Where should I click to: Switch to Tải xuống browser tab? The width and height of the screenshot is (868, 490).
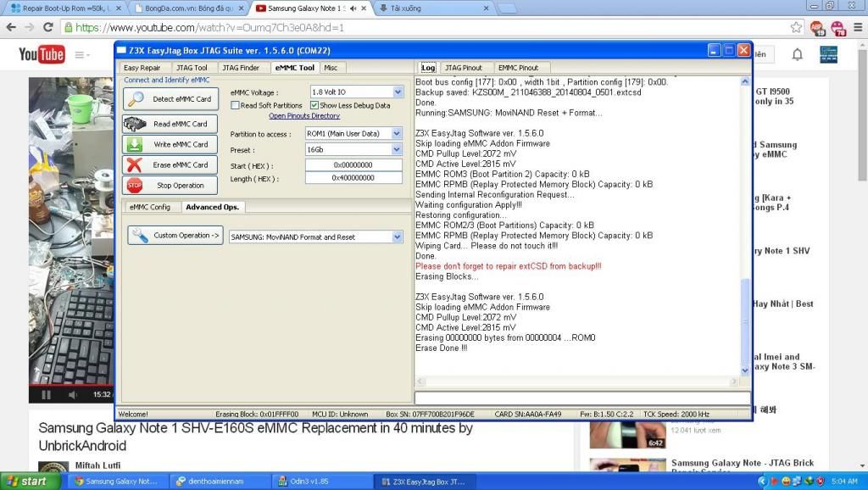[435, 8]
